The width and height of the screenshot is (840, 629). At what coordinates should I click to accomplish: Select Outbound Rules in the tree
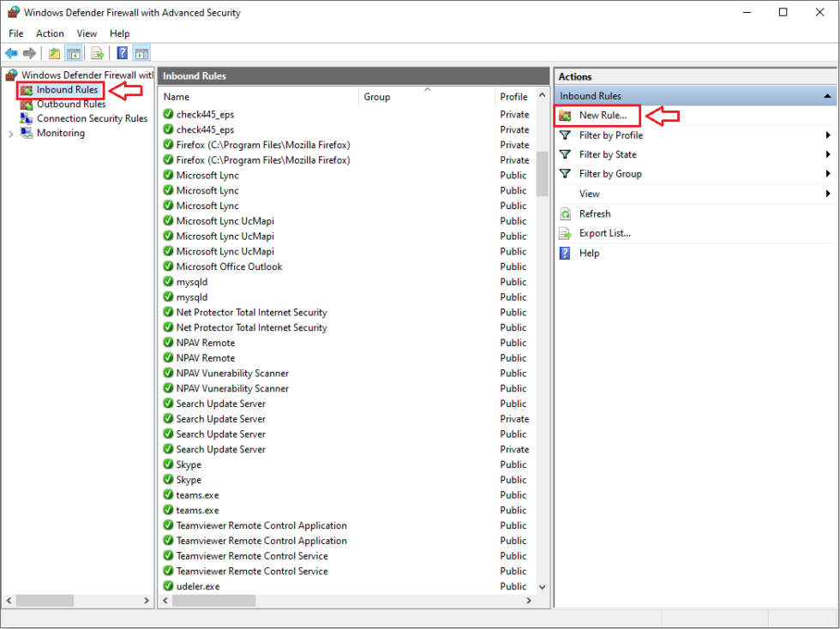click(x=70, y=105)
